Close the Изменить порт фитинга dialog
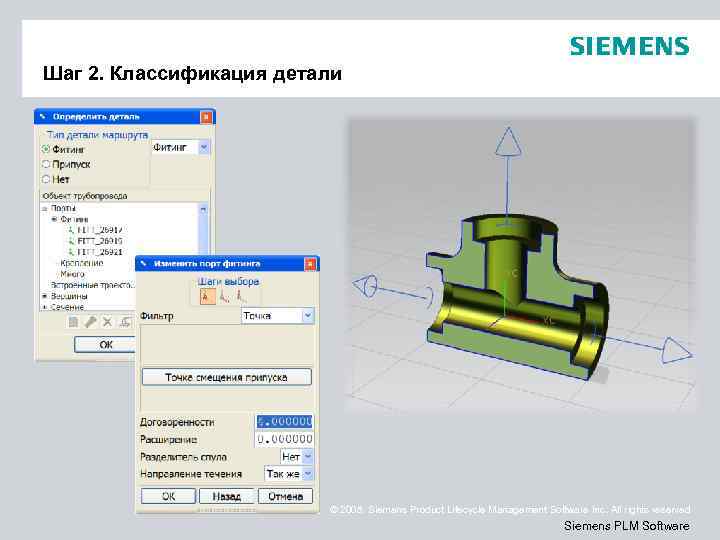Image resolution: width=720 pixels, height=540 pixels. point(310,264)
